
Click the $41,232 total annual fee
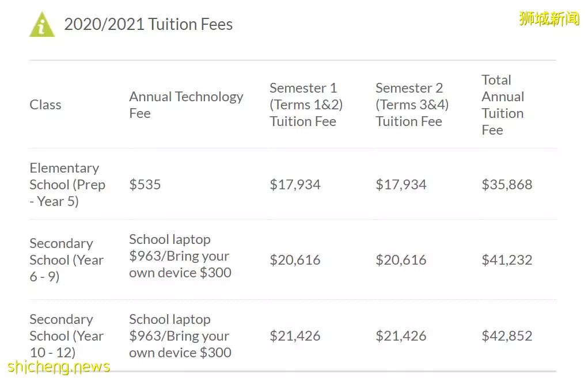[x=507, y=259]
